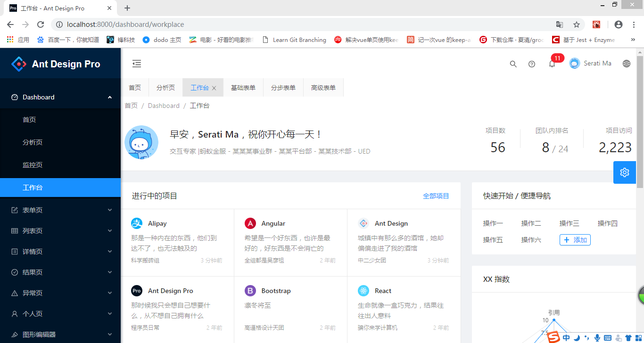The image size is (644, 343).
Task: Click the React project icon
Action: click(x=363, y=291)
